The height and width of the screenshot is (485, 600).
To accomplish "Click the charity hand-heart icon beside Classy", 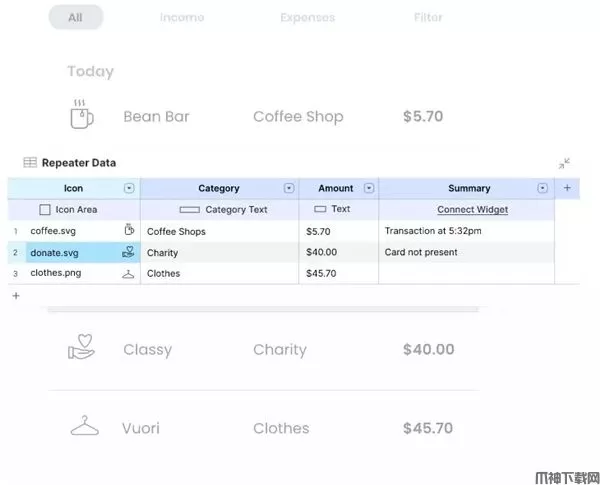I will tap(82, 347).
